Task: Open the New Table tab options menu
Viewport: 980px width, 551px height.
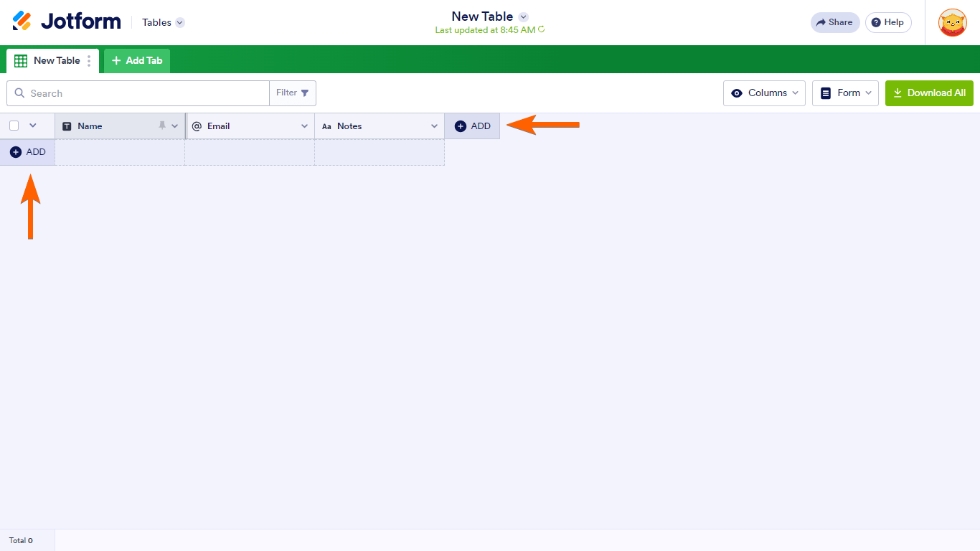Action: (x=88, y=60)
